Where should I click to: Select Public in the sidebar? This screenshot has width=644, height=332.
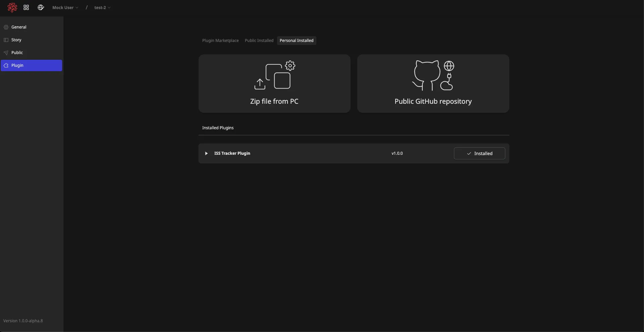point(32,53)
